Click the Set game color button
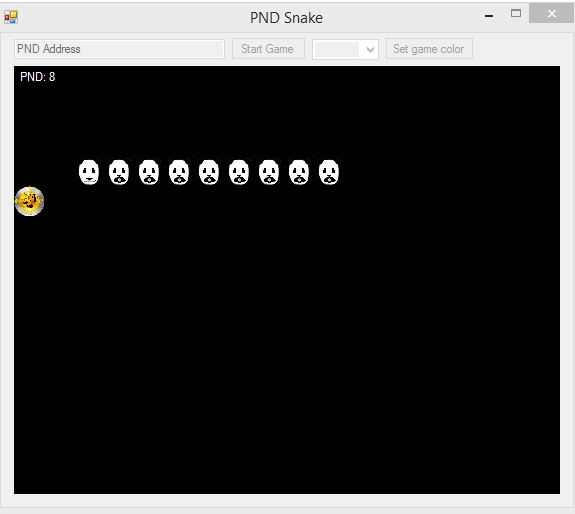This screenshot has height=514, width=575. (429, 49)
